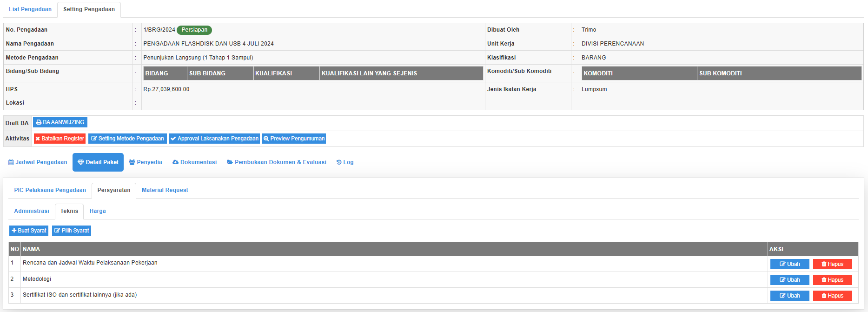Click the text 'Metodologi' in the table
The height and width of the screenshot is (312, 868).
37,279
